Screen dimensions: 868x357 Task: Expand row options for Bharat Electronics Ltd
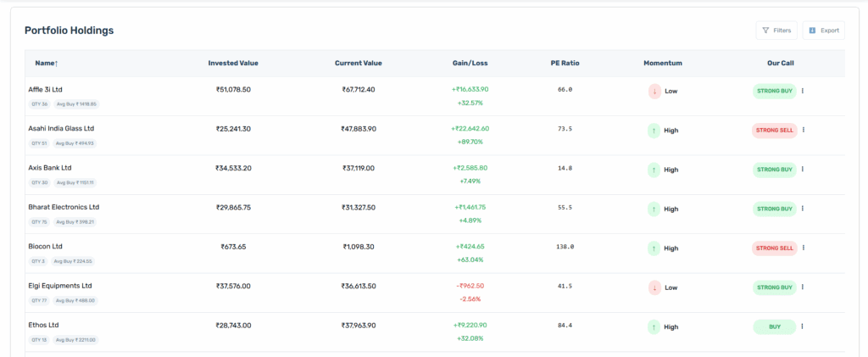click(803, 209)
